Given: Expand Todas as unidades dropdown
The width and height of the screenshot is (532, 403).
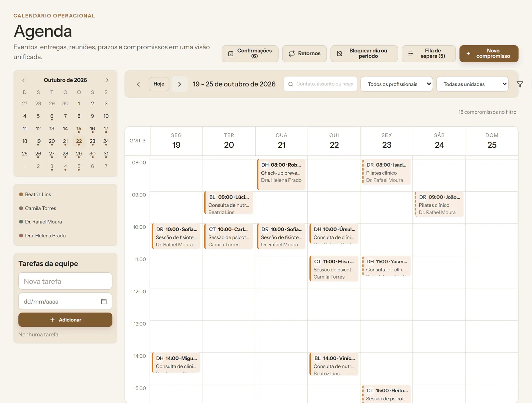Looking at the screenshot, I should coord(472,84).
